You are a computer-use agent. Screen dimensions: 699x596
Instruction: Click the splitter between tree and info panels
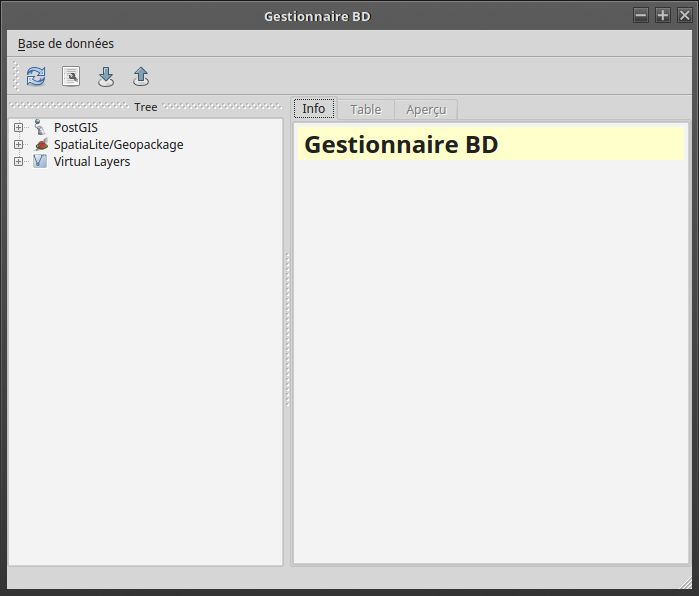click(287, 330)
